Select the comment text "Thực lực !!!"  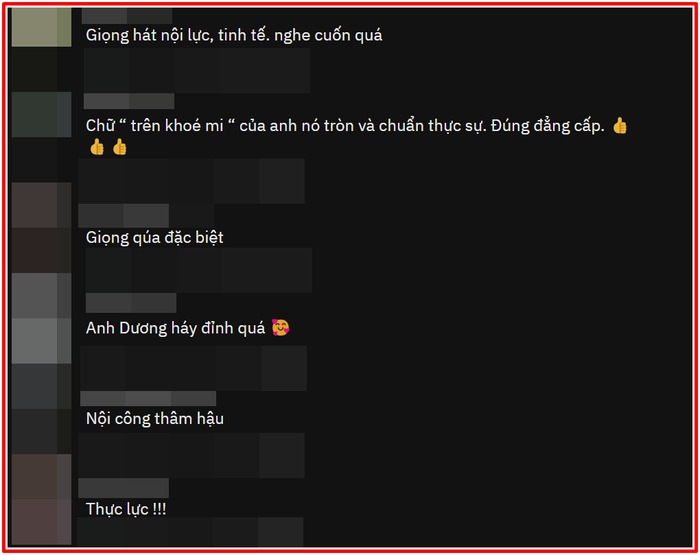tap(126, 509)
